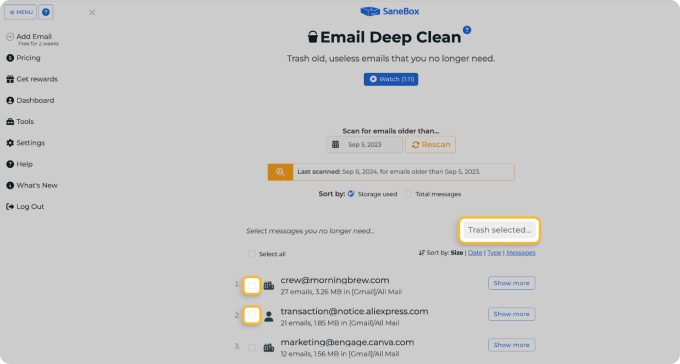680x364 pixels.
Task: Show more for marketing@engage.canva.com
Action: [x=511, y=345]
